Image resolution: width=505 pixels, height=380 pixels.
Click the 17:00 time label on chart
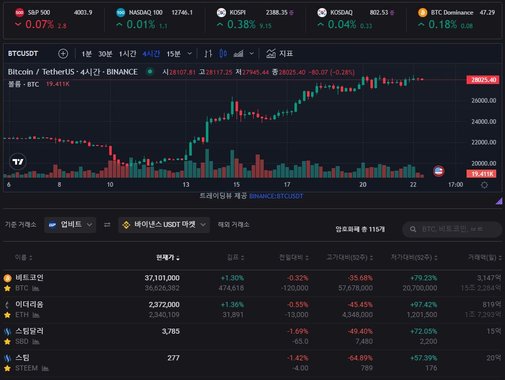point(455,185)
